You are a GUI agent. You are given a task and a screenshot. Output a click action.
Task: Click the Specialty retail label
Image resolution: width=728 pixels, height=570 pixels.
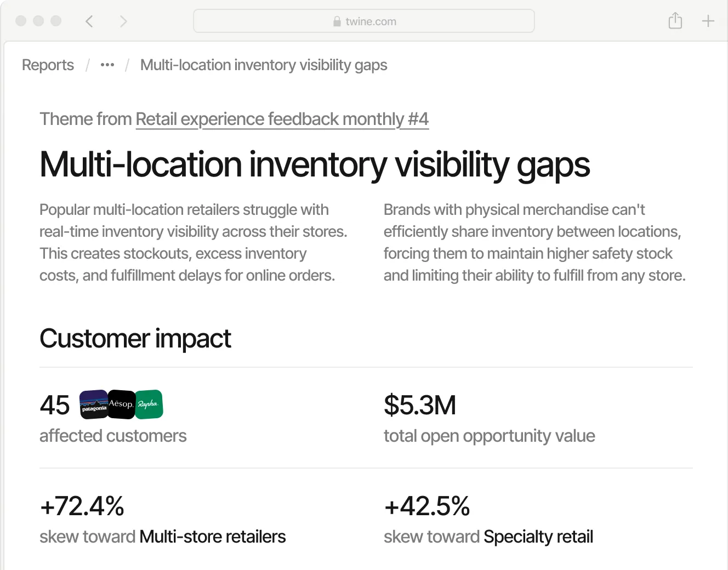coord(538,537)
